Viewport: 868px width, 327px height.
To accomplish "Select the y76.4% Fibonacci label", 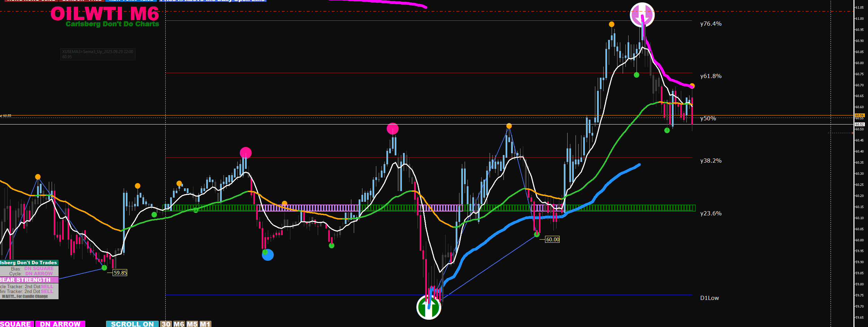I will pyautogui.click(x=711, y=24).
